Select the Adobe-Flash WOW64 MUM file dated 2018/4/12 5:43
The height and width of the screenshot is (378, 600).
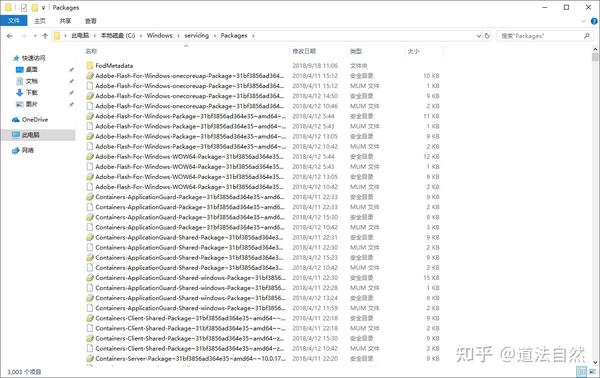[189, 167]
